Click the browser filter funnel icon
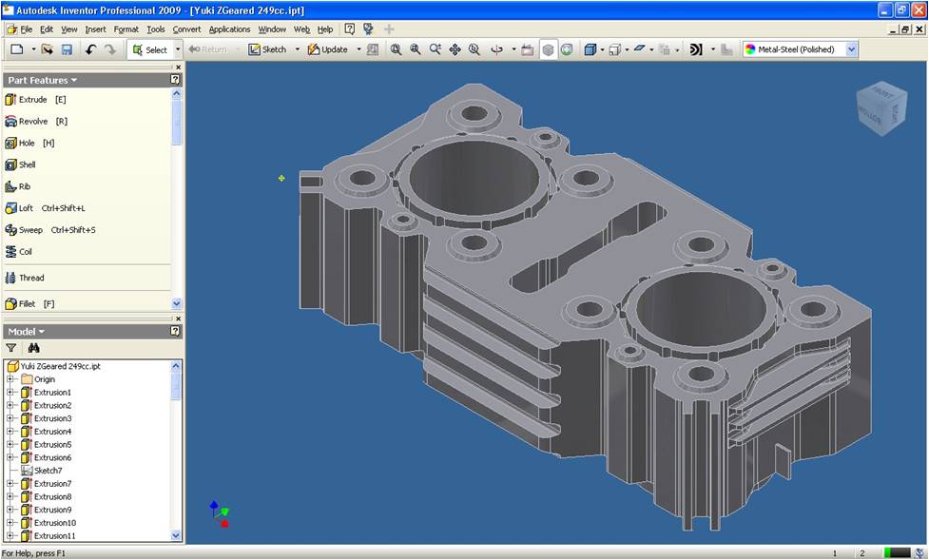Image resolution: width=929 pixels, height=560 pixels. point(11,348)
